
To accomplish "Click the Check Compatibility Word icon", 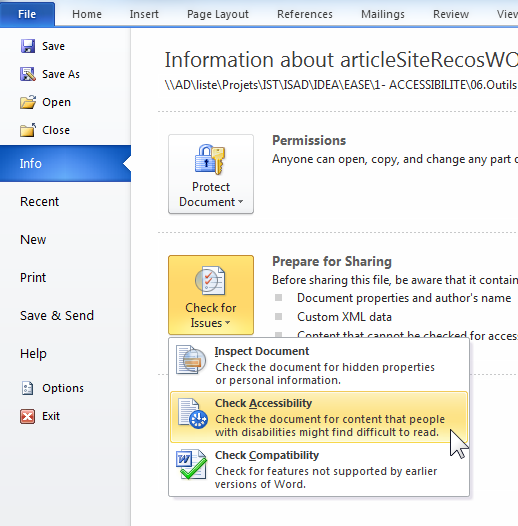I will coord(191,464).
